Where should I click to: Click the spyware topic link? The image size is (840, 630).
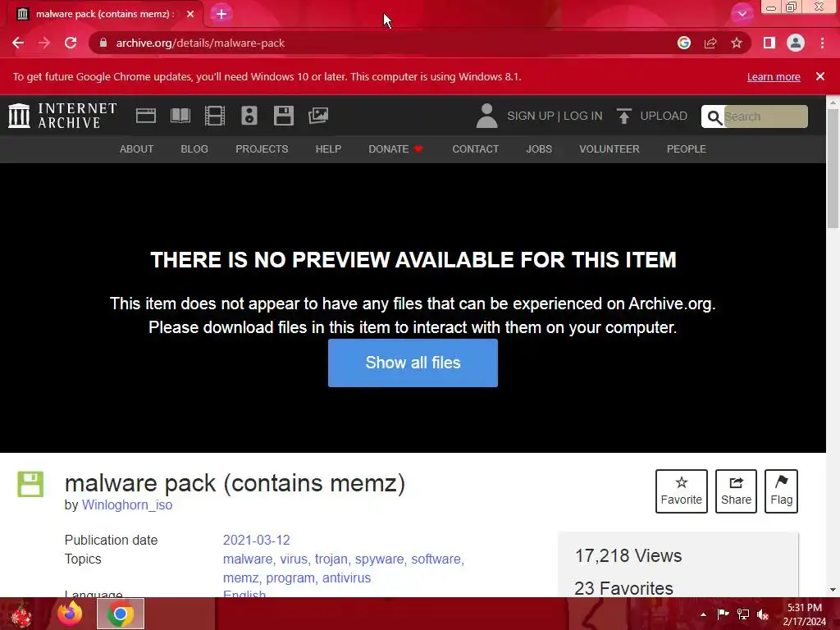[379, 559]
